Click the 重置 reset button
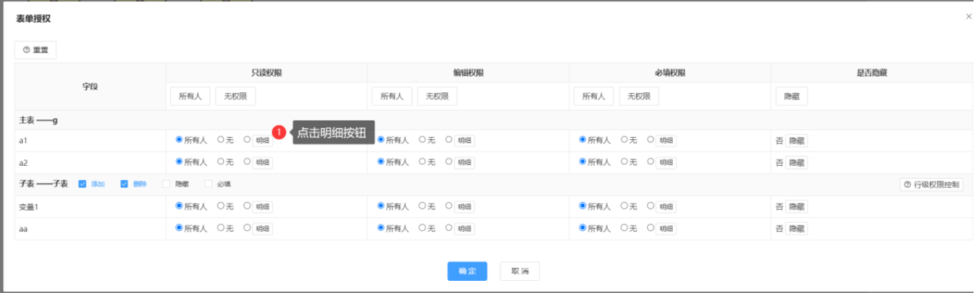 point(35,50)
